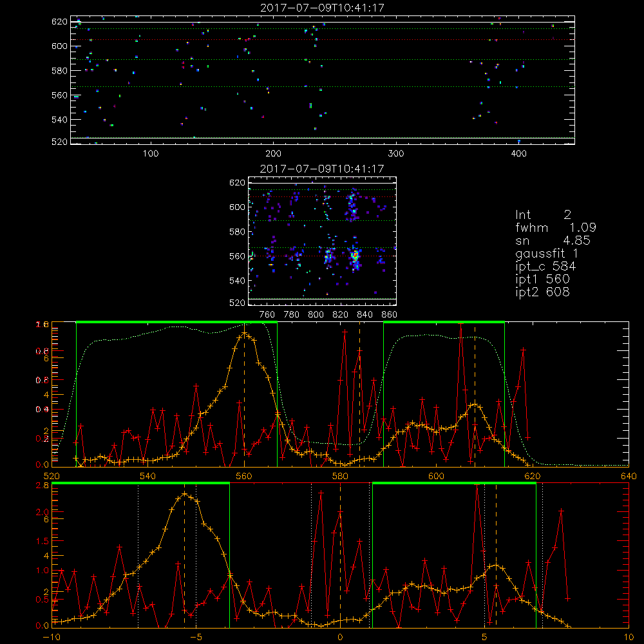The height and width of the screenshot is (644, 644).
Task: Click y-axis label 600 on the middle image
Action: click(x=238, y=207)
